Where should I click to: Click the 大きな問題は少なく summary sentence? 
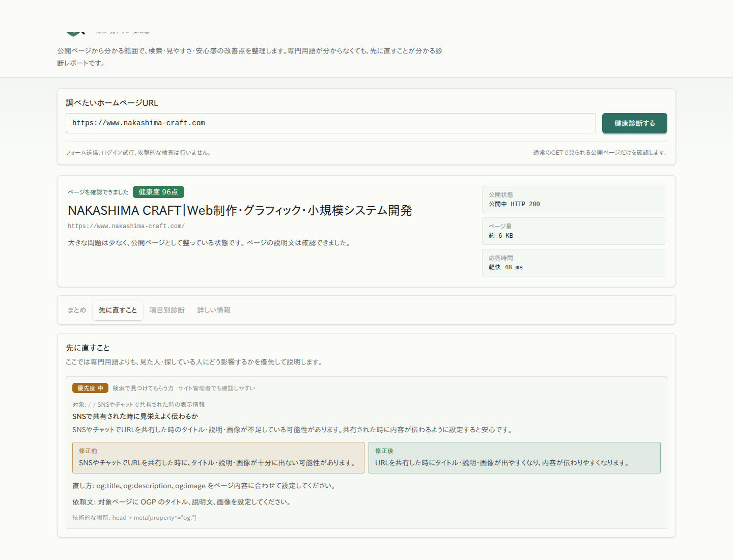(210, 243)
